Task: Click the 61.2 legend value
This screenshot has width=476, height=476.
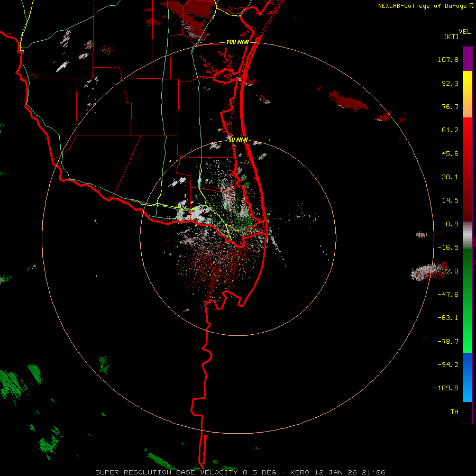Action: point(450,130)
